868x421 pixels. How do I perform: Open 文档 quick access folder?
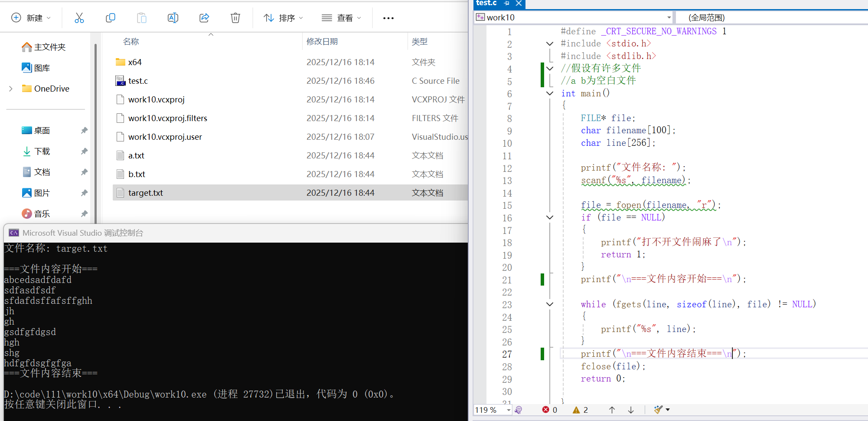[x=36, y=172]
